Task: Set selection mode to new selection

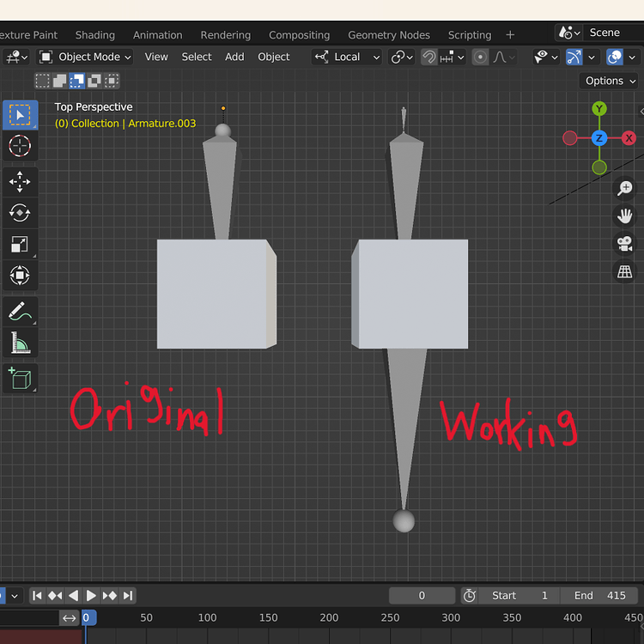Action: [42, 81]
